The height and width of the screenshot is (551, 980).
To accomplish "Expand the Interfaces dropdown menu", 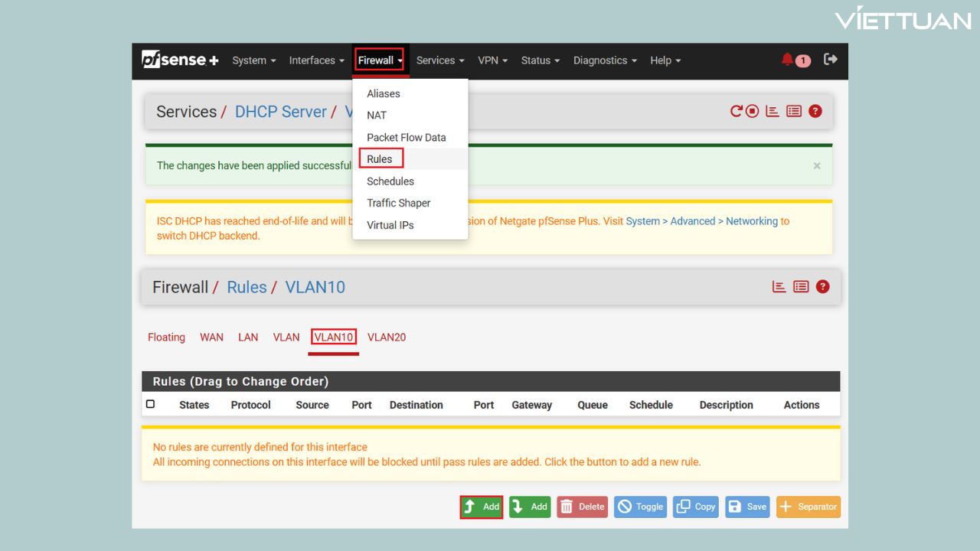I will pos(316,60).
